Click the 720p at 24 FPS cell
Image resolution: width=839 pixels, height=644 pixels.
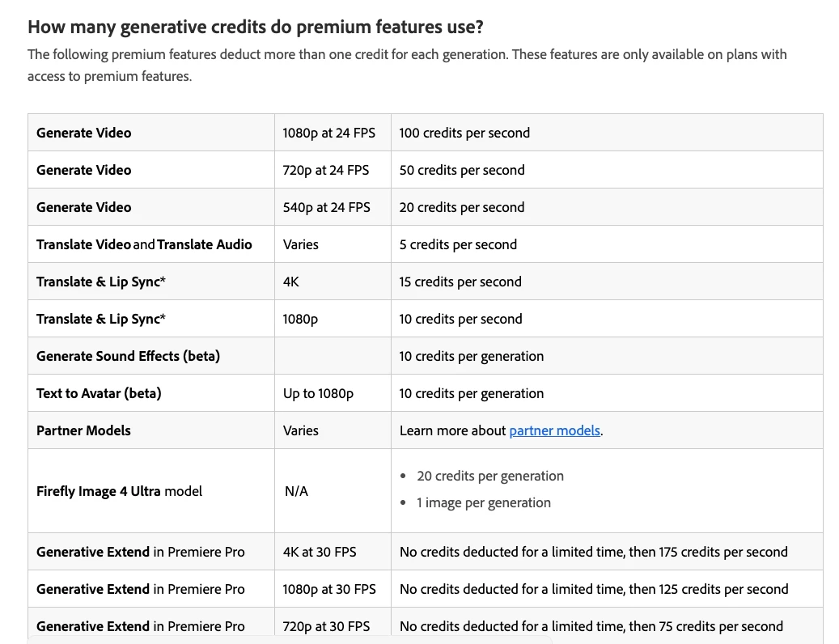[x=326, y=170]
